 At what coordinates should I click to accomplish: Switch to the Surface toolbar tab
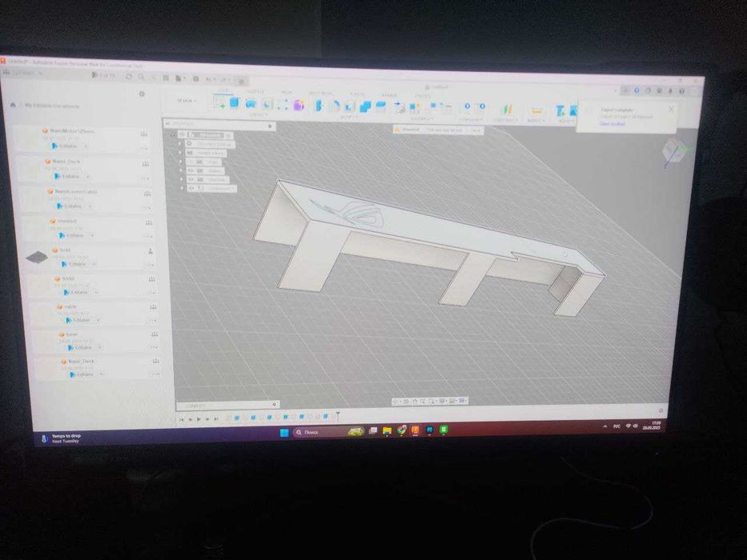pos(255,91)
